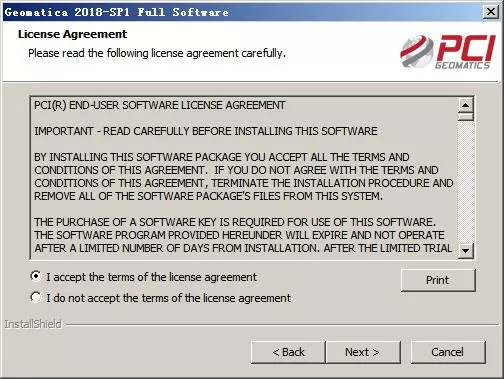Cancel the installation
The image size is (504, 379).
pyautogui.click(x=448, y=352)
